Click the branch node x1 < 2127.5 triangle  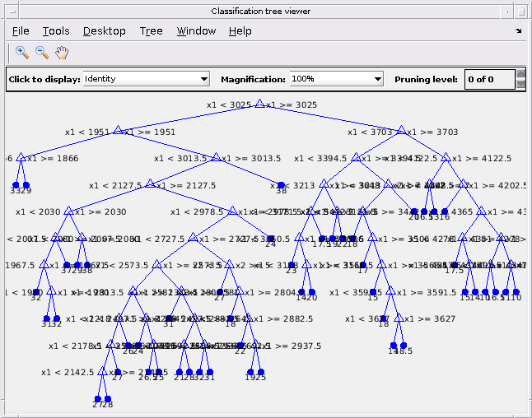pos(150,183)
